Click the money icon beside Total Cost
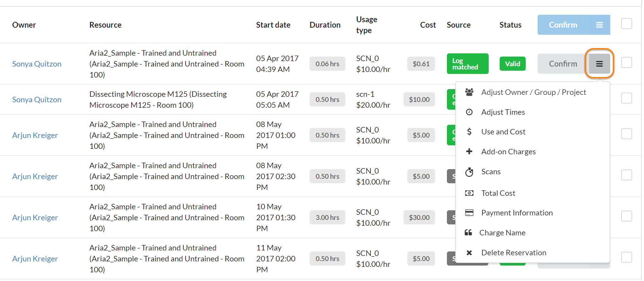 pyautogui.click(x=469, y=193)
